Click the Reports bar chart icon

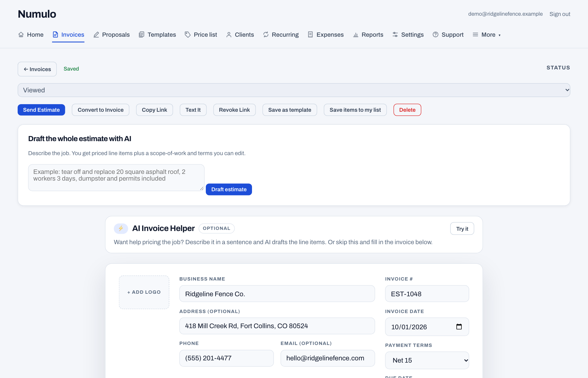[x=356, y=35]
